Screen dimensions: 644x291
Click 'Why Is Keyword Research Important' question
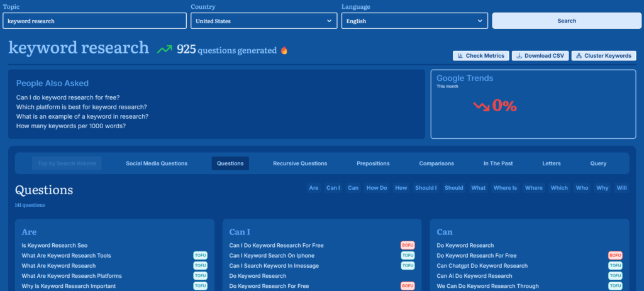[x=69, y=286]
